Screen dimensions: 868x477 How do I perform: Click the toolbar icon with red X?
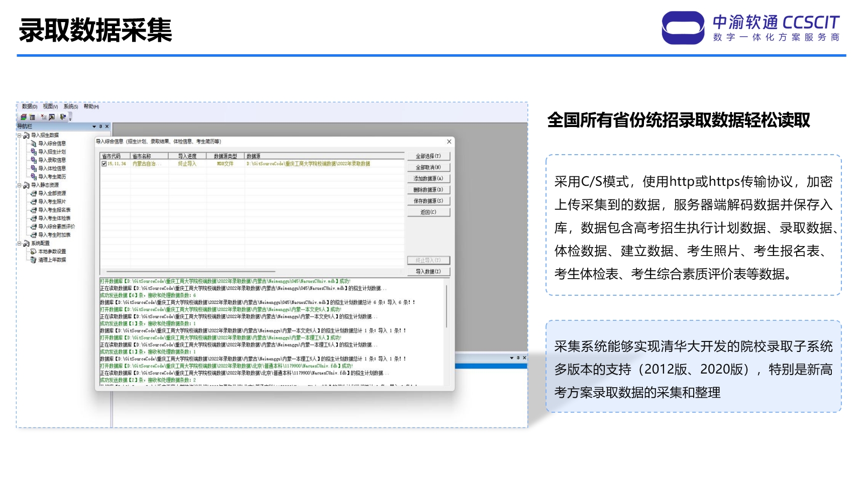(x=44, y=117)
